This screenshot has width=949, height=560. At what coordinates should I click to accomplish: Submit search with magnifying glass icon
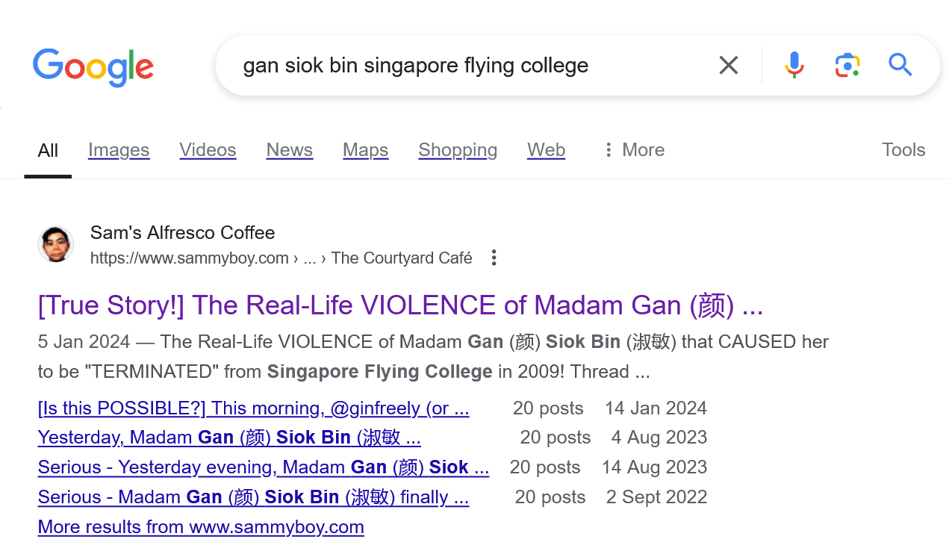(900, 66)
